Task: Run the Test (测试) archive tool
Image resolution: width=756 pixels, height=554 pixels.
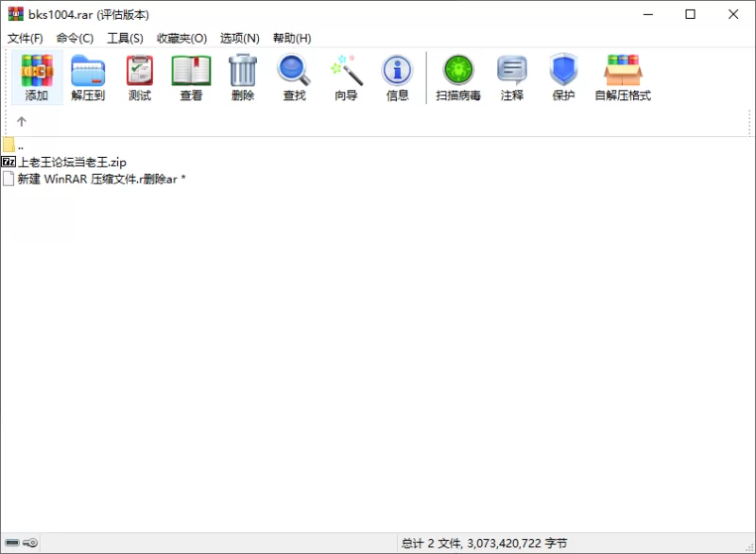Action: point(140,78)
